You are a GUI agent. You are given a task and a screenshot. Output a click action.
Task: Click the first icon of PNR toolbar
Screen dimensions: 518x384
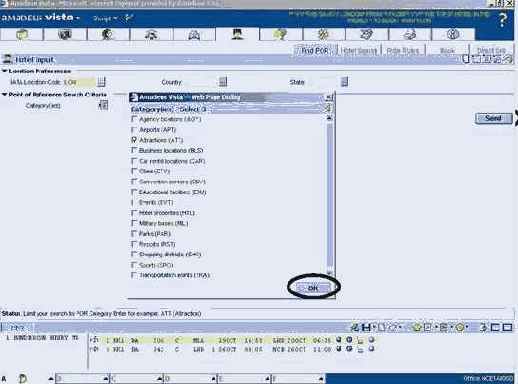click(x=355, y=328)
